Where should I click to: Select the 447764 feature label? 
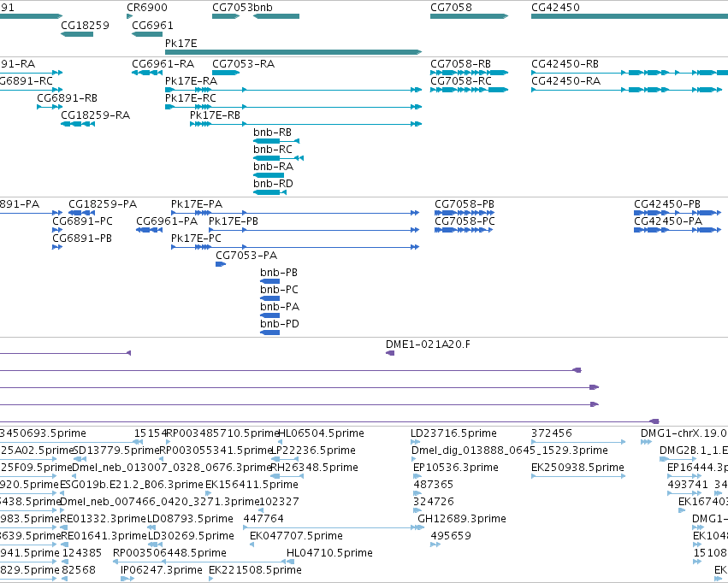coord(263,519)
